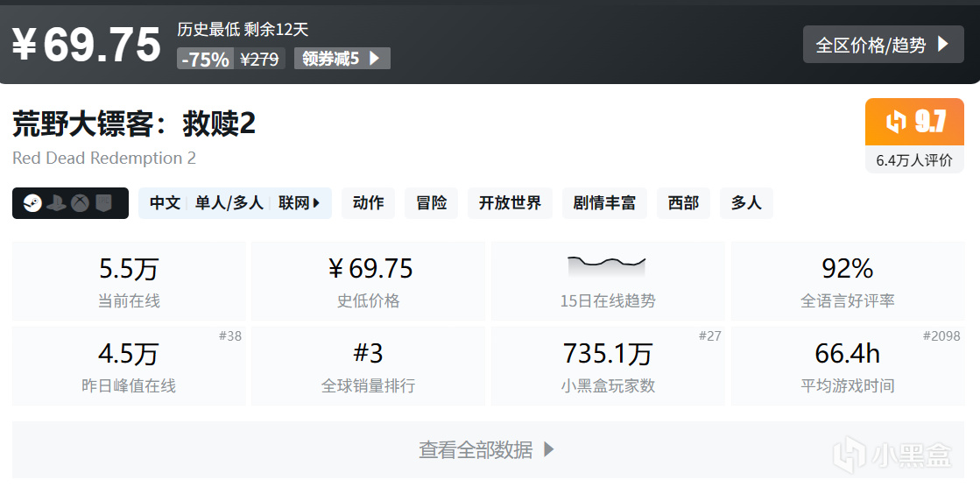This screenshot has width=980, height=487.
Task: Open the 15日在线趋势 chart
Action: click(608, 281)
